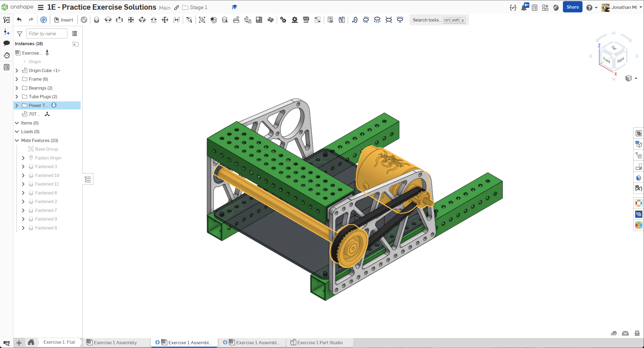This screenshot has width=644, height=348.
Task: Open the Exercise 1 Assembly tab
Action: click(115, 343)
